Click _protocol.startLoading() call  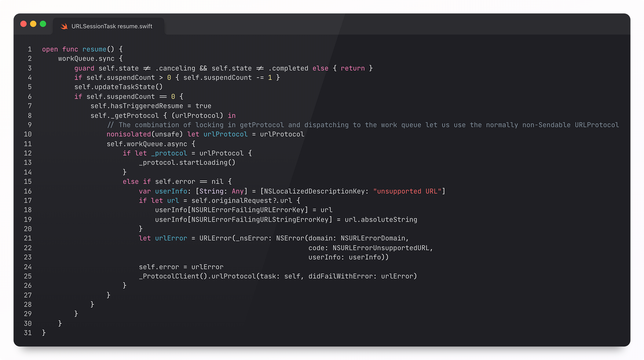(187, 163)
